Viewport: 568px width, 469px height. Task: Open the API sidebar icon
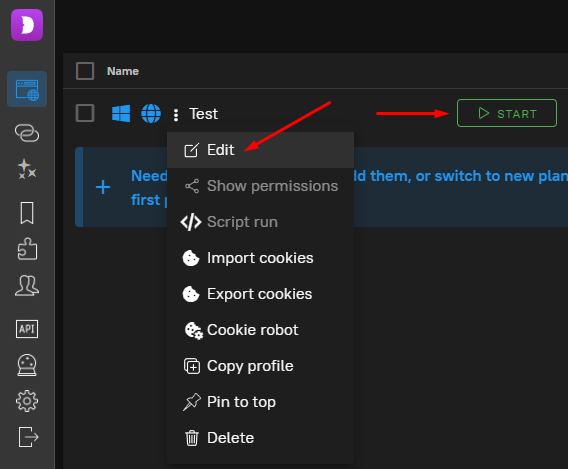pyautogui.click(x=27, y=329)
